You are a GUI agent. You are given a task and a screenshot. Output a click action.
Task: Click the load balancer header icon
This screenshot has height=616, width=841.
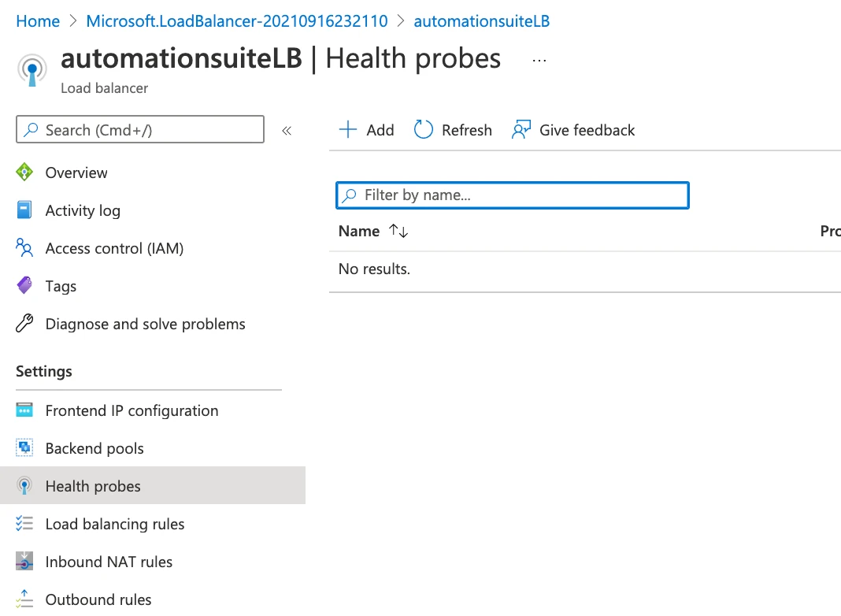tap(32, 70)
